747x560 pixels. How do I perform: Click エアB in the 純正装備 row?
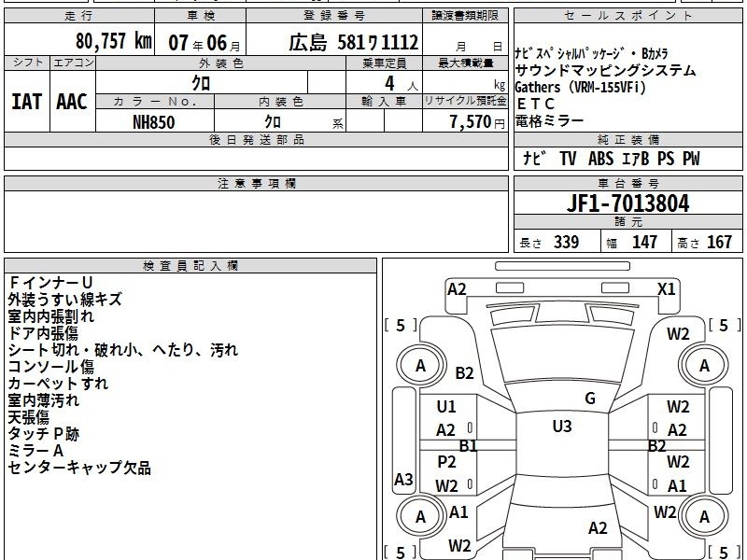[x=636, y=159]
